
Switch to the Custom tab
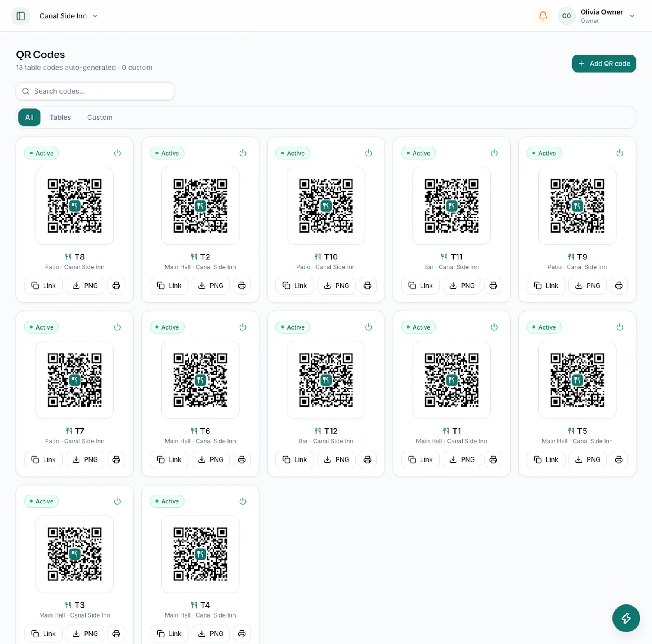[100, 117]
